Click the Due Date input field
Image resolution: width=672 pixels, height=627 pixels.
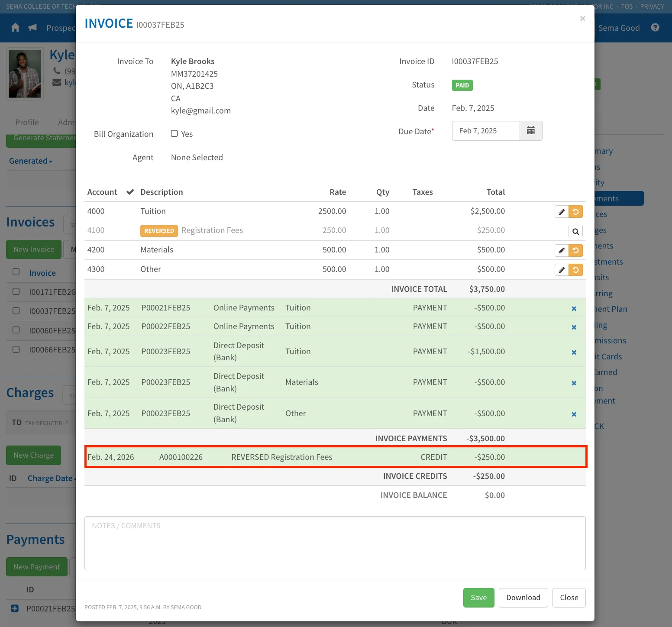(x=486, y=131)
